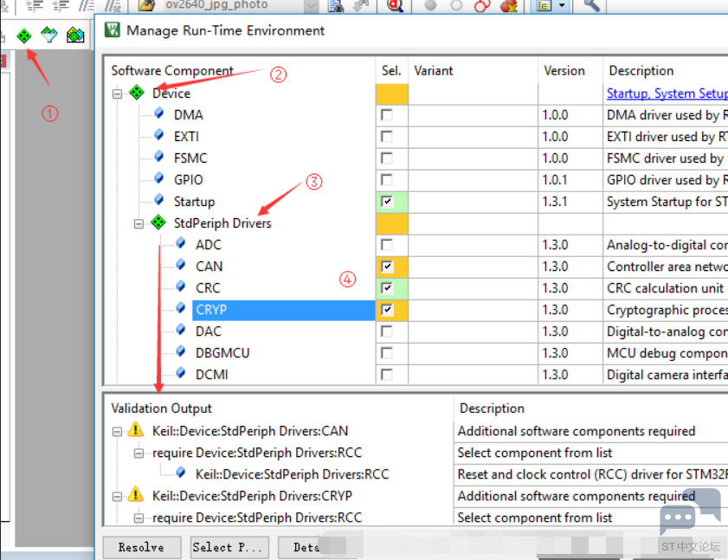Check the DCMI driver checkbox
728x560 pixels.
point(386,374)
